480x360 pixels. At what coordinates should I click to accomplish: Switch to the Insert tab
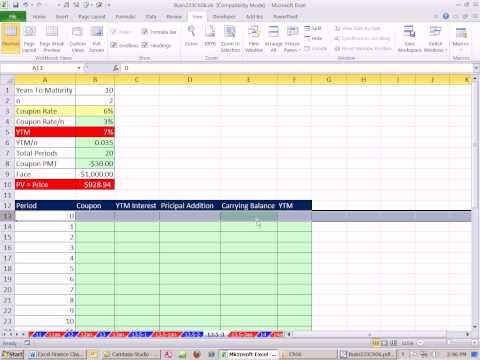coord(62,16)
